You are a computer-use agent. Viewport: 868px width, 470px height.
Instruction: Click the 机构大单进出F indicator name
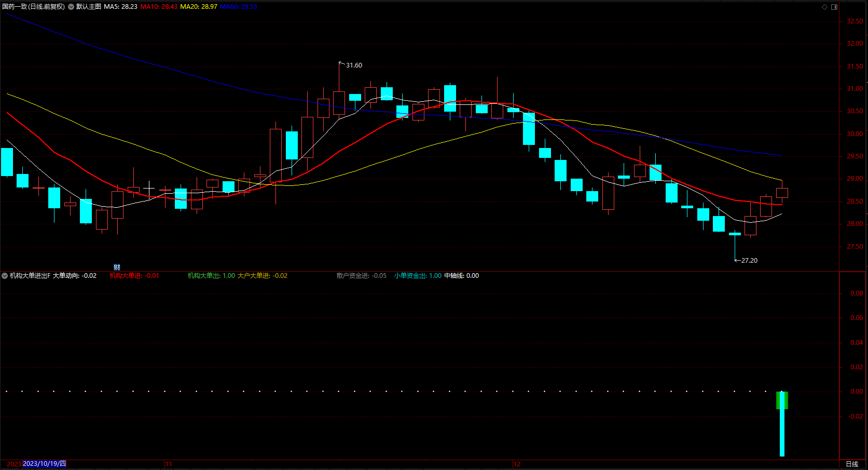pos(30,276)
